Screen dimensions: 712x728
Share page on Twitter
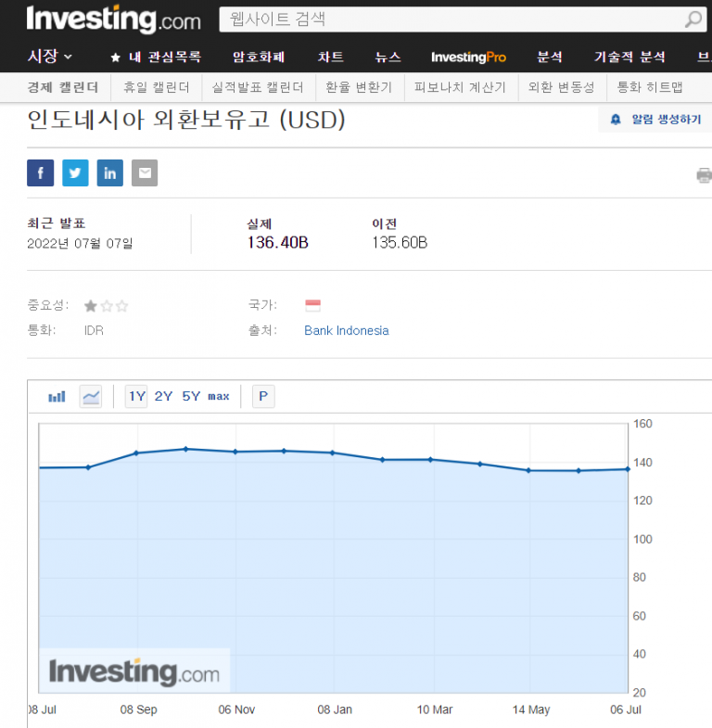pos(75,172)
